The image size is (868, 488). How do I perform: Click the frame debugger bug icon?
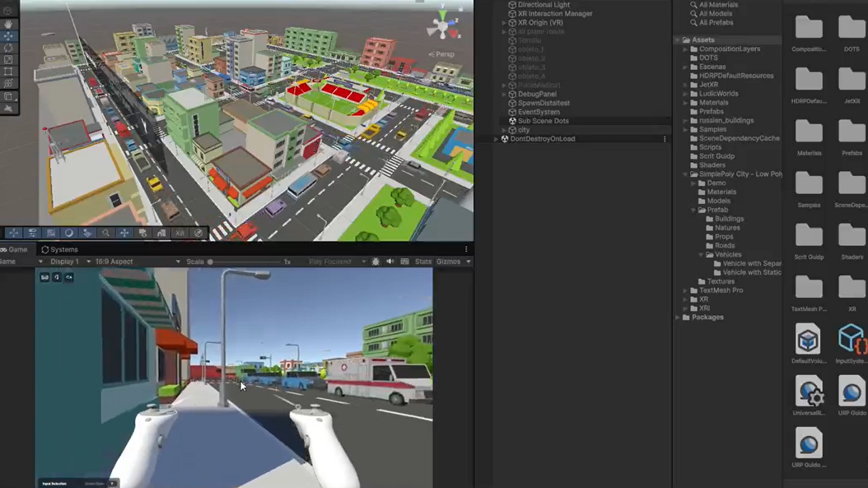pyautogui.click(x=375, y=261)
